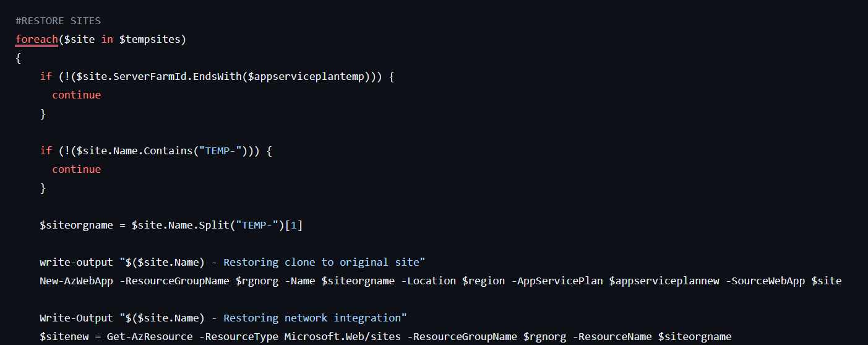Screen dimensions: 868x345
Task: Click the [1] array index
Action: 296,225
